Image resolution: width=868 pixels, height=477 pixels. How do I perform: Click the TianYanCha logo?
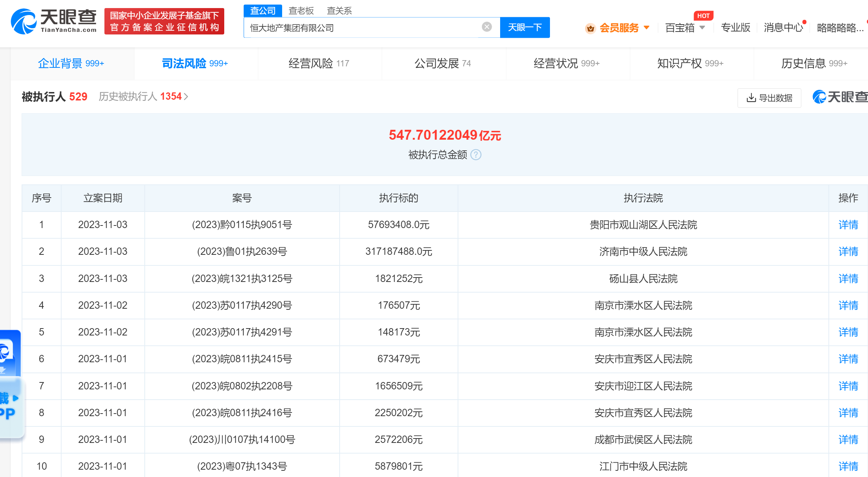(x=54, y=21)
